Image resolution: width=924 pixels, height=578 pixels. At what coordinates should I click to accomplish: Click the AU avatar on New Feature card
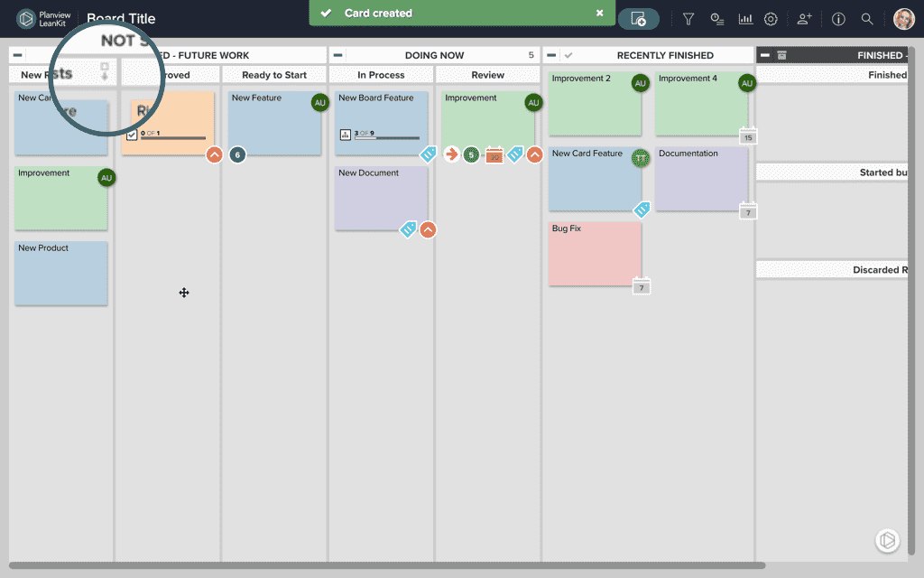pyautogui.click(x=320, y=103)
